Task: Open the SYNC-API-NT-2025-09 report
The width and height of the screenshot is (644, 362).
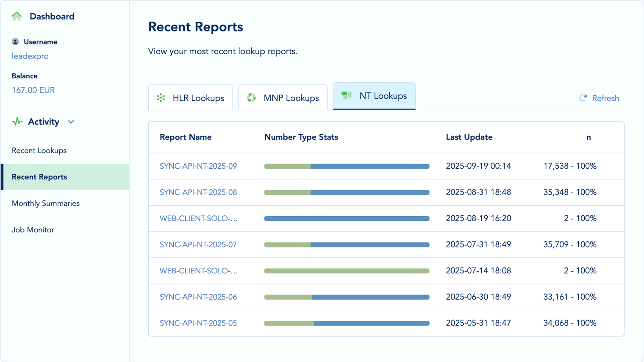Action: point(198,166)
